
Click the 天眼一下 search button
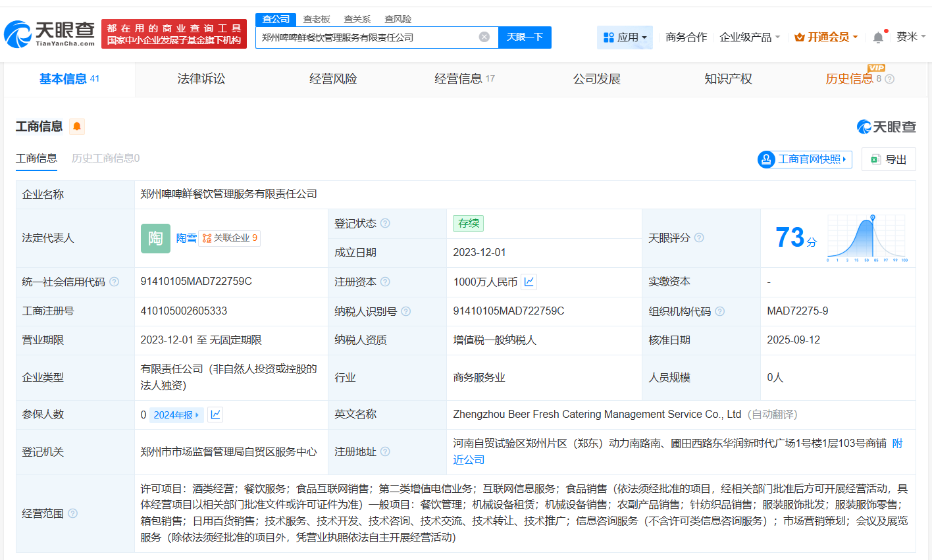coord(525,38)
